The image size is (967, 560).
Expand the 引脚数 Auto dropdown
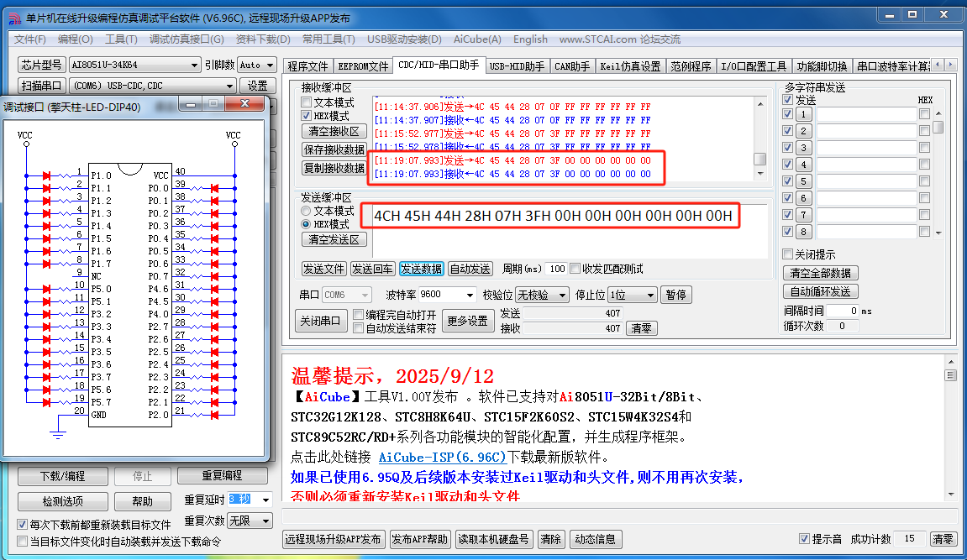[267, 64]
